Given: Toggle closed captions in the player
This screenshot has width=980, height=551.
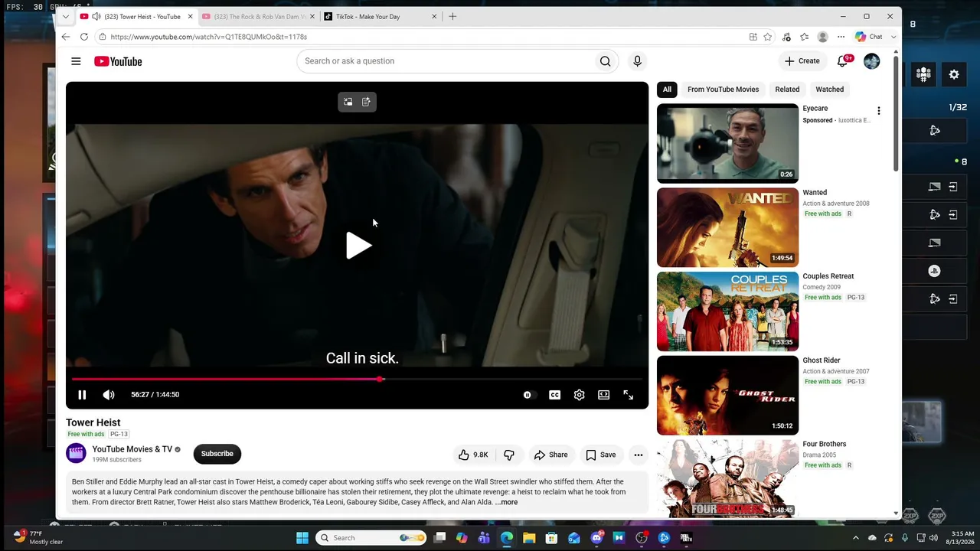Looking at the screenshot, I should point(554,395).
